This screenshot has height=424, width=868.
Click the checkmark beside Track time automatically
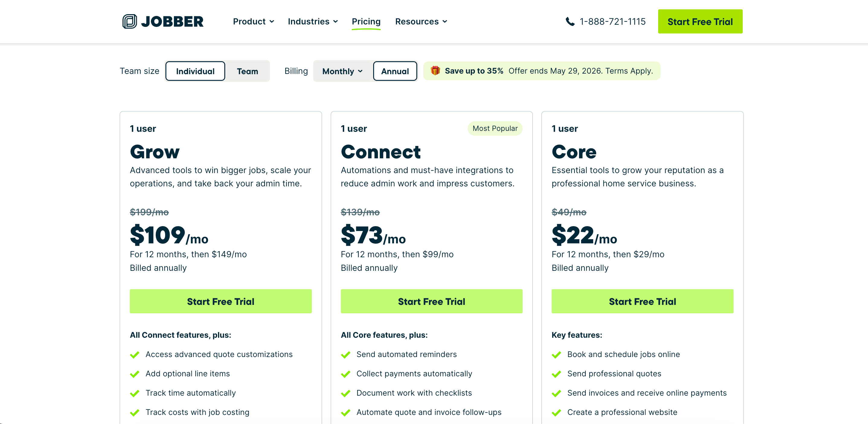click(x=135, y=393)
